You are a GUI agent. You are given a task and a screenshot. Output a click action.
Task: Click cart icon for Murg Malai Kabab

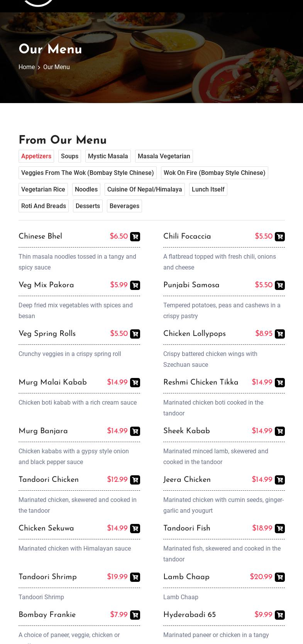click(135, 383)
